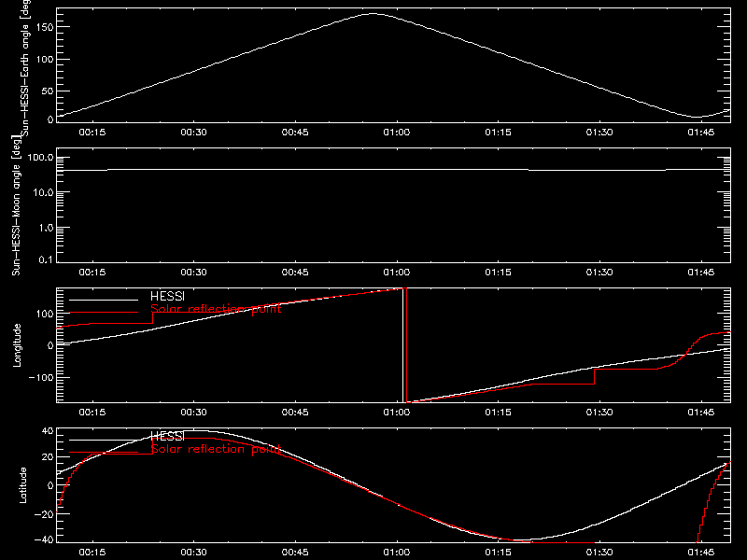The width and height of the screenshot is (747, 560).
Task: Click white HESSI legend line in Longitude plot
Action: pos(104,300)
